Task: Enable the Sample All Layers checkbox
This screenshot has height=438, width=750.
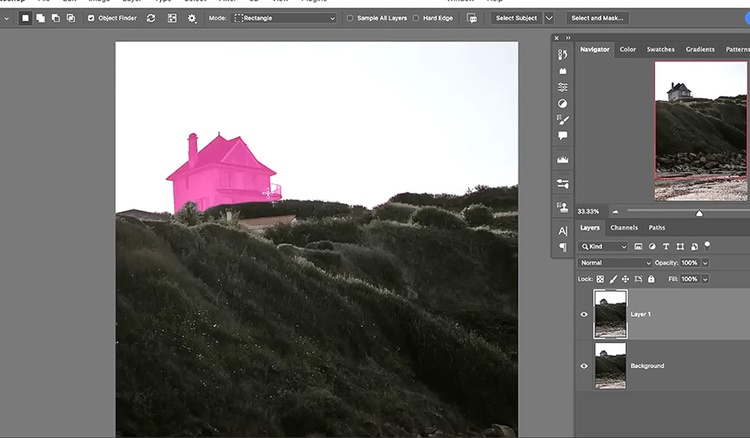Action: [349, 18]
